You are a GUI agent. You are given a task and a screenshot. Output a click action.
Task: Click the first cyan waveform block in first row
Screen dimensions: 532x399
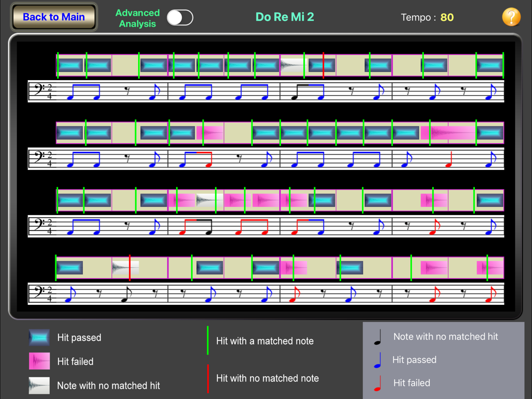(x=70, y=65)
